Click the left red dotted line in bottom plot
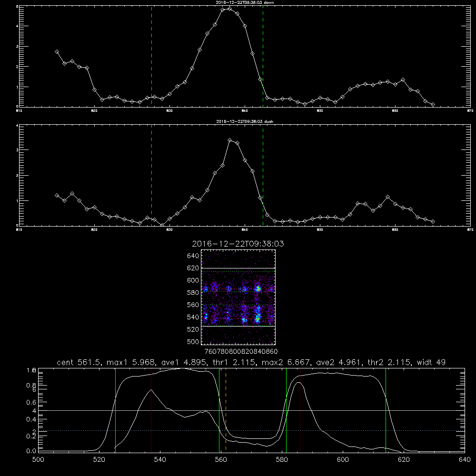 tap(151, 410)
